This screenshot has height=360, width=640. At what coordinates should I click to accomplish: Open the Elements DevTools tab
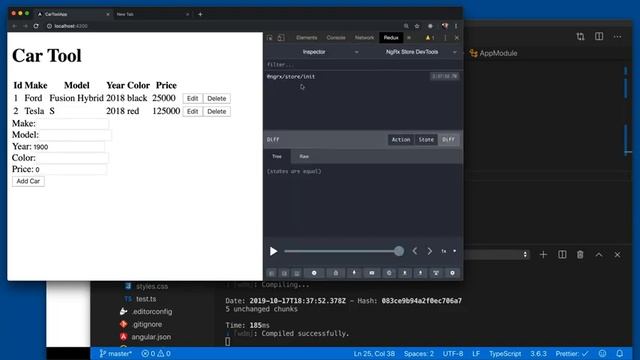click(307, 38)
